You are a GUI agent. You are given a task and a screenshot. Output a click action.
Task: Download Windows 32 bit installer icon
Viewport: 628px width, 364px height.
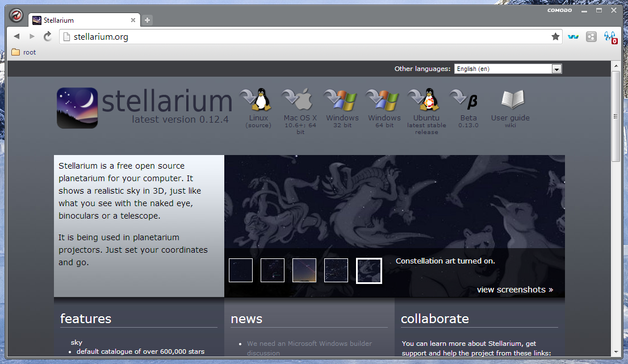341,99
